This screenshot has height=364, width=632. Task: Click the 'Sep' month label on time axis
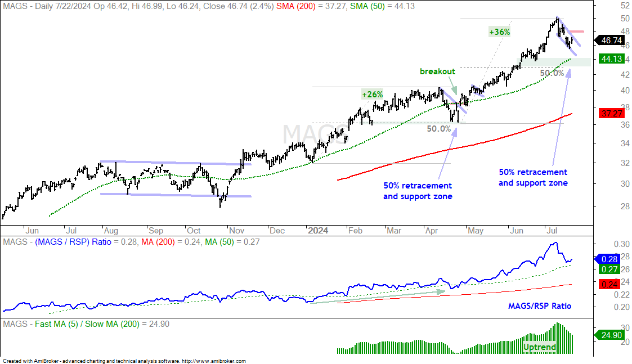pos(155,231)
